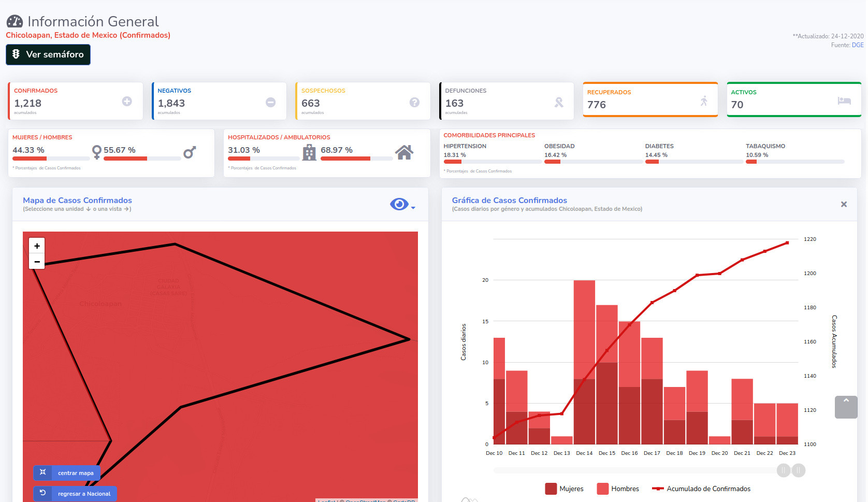Click the Hipertension 18.31 % progress bar

tap(493, 162)
